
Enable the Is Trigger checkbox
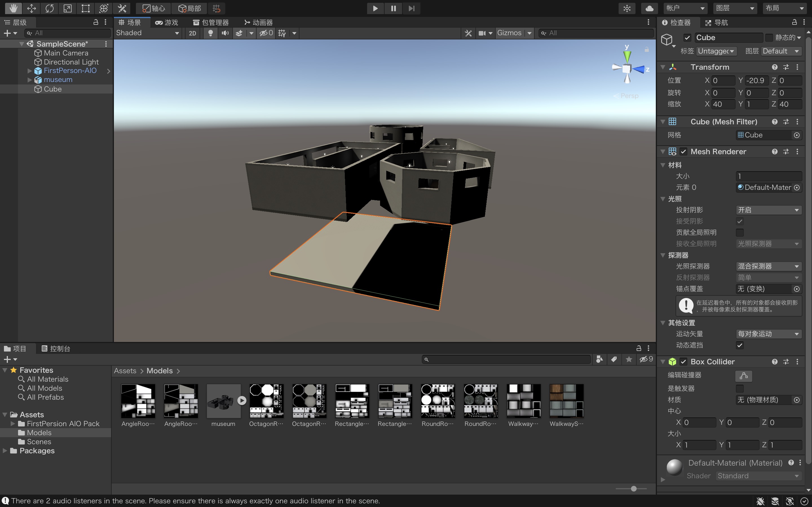pyautogui.click(x=740, y=388)
